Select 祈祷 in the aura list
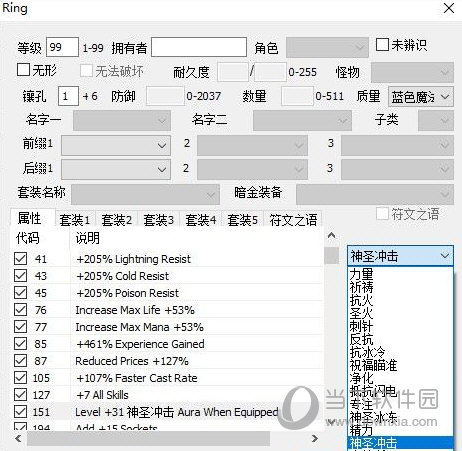This screenshot has width=462, height=451. [x=400, y=287]
